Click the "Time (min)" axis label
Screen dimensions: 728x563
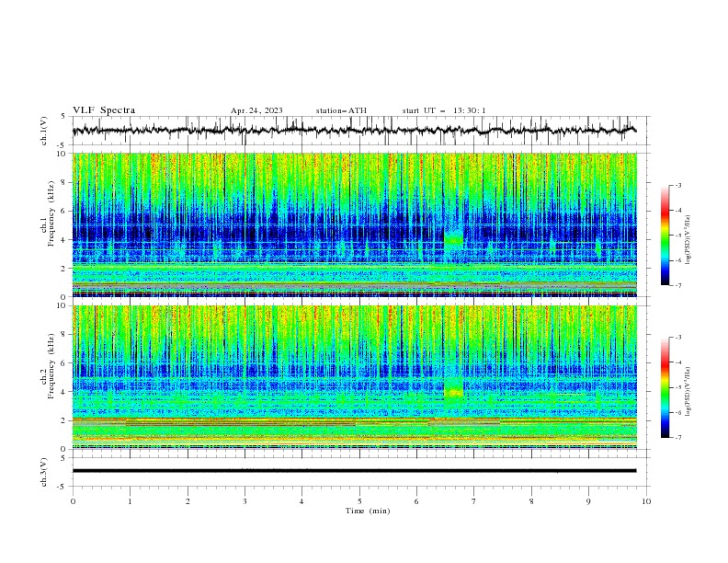point(368,511)
